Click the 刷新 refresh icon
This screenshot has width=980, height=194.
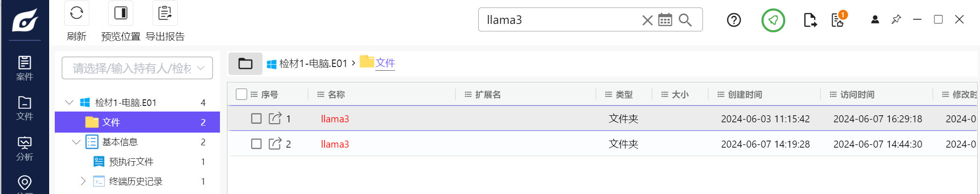pos(76,13)
